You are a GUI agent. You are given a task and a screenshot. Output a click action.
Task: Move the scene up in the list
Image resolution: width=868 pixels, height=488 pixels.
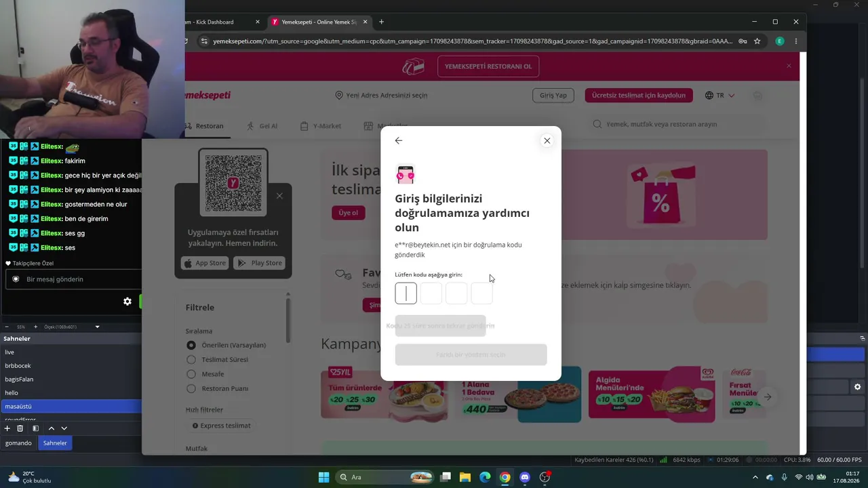(x=51, y=428)
